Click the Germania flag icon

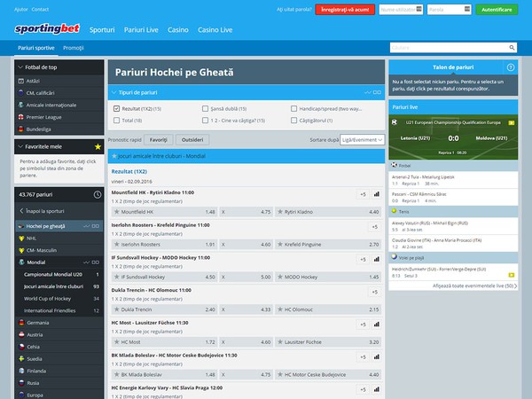21,323
